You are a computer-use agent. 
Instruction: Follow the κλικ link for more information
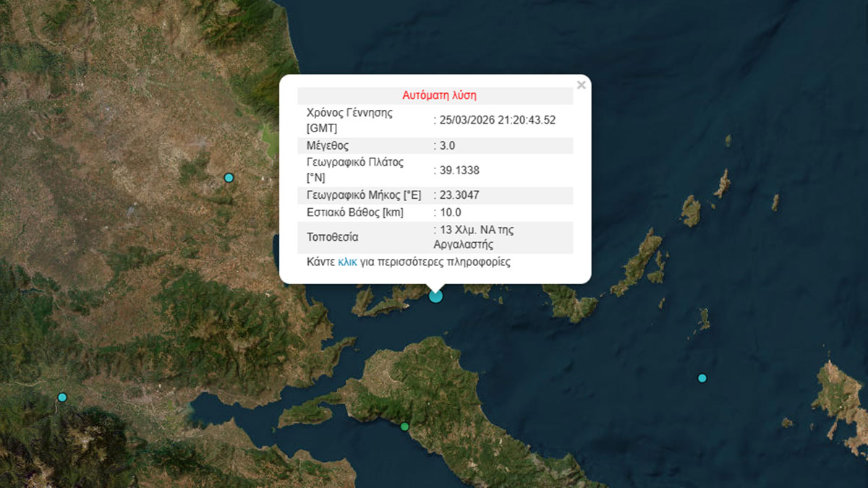pyautogui.click(x=349, y=262)
